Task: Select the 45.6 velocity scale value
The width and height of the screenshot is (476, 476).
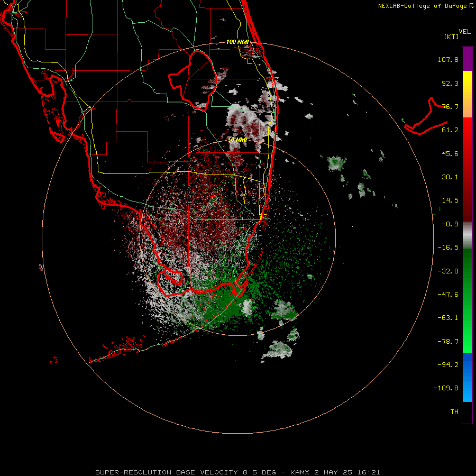Action: (450, 153)
